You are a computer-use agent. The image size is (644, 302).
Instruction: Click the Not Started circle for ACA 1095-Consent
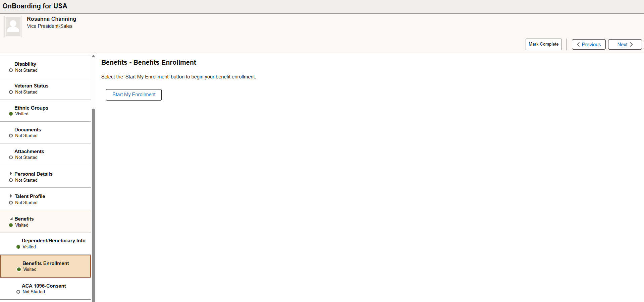(x=18, y=292)
